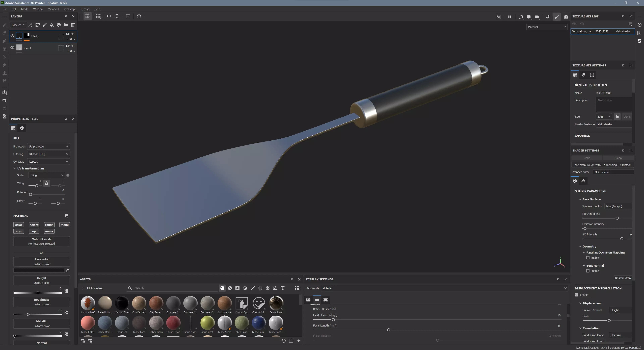
Task: Adjust the Focal Length slider handle
Action: click(389, 330)
